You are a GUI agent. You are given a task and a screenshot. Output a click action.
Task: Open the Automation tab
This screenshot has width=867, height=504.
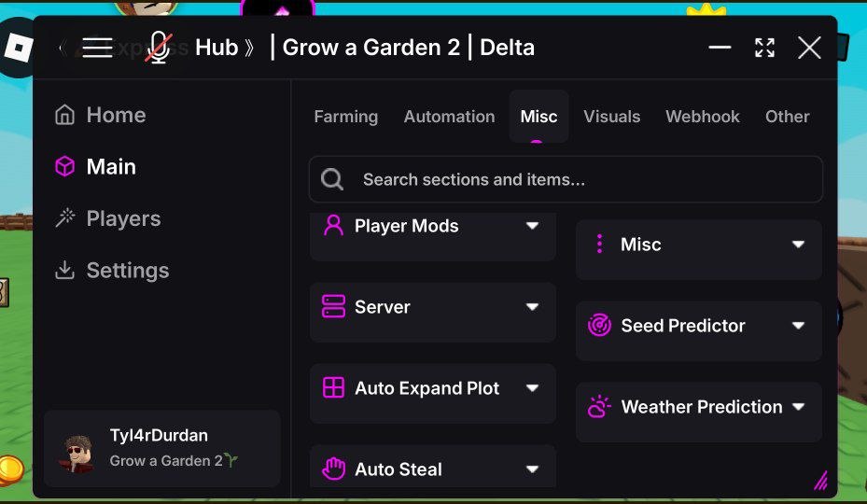450,117
